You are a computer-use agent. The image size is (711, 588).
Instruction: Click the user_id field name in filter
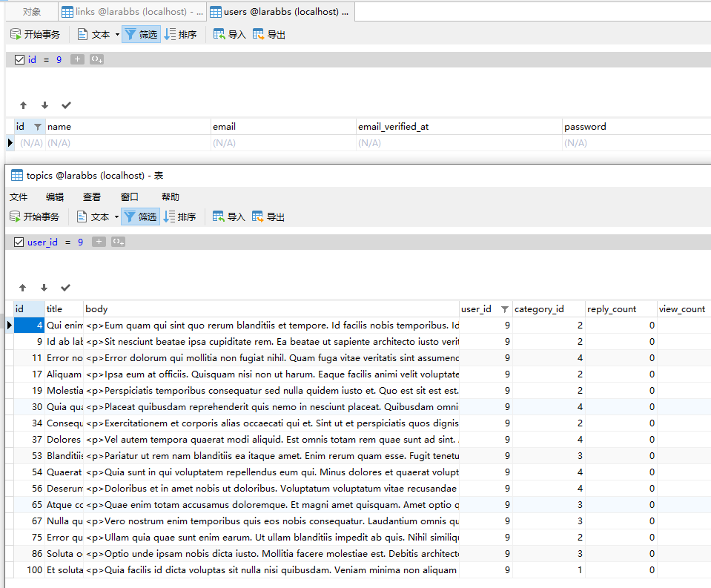[42, 242]
